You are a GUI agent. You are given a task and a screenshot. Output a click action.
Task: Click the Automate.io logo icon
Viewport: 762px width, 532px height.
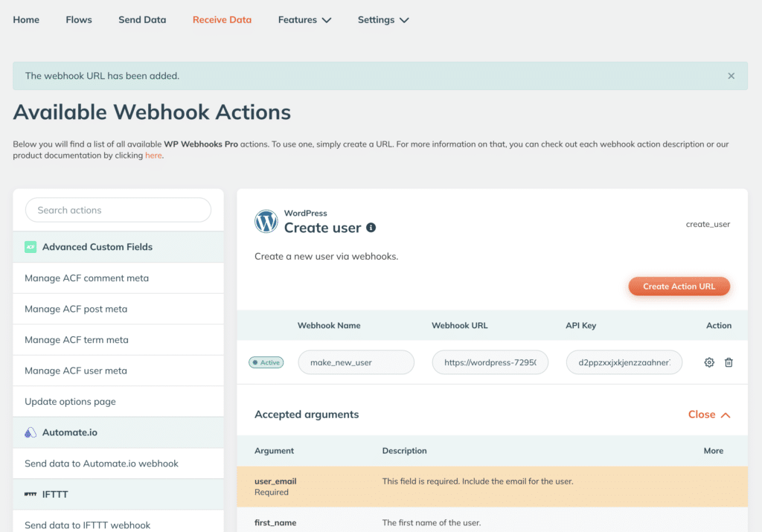(x=31, y=432)
